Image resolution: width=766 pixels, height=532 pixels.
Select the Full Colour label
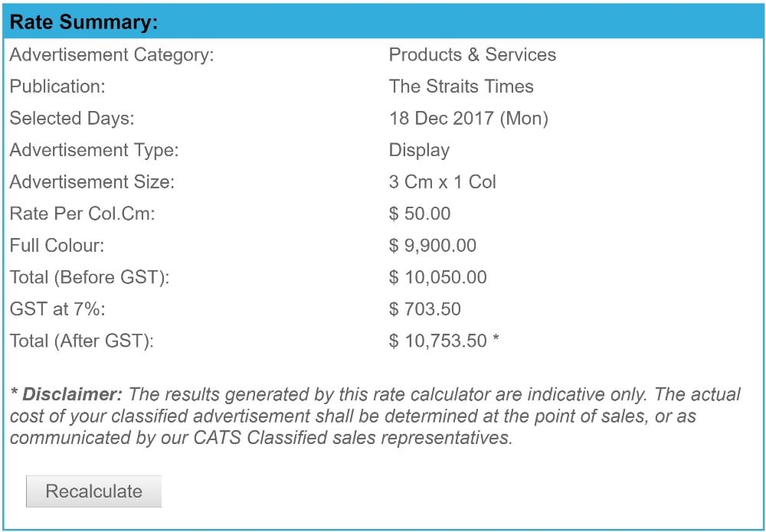point(57,246)
